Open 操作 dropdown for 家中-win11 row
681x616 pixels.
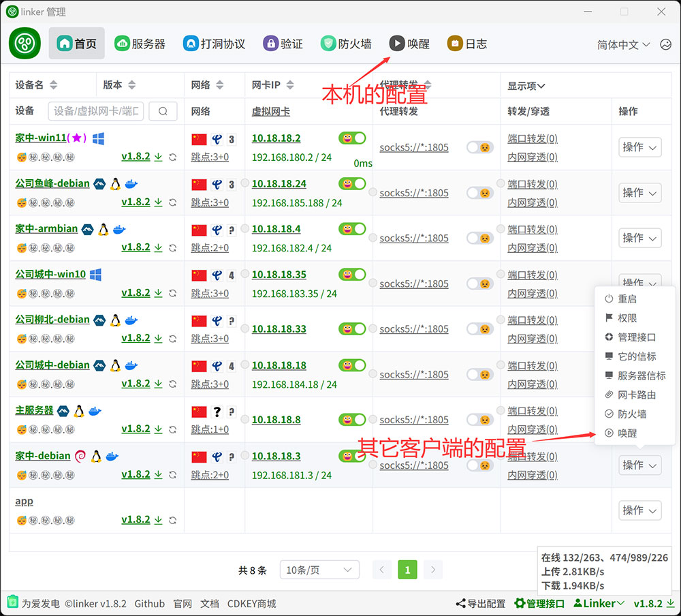pos(639,147)
